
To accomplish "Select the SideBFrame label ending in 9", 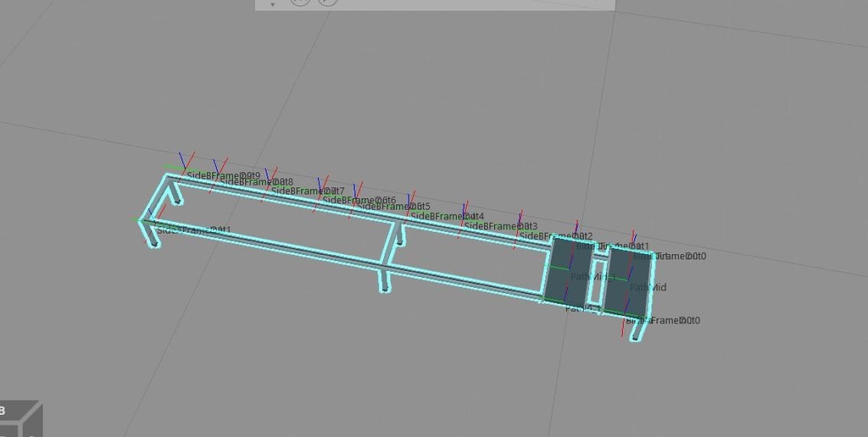I will coord(223,176).
